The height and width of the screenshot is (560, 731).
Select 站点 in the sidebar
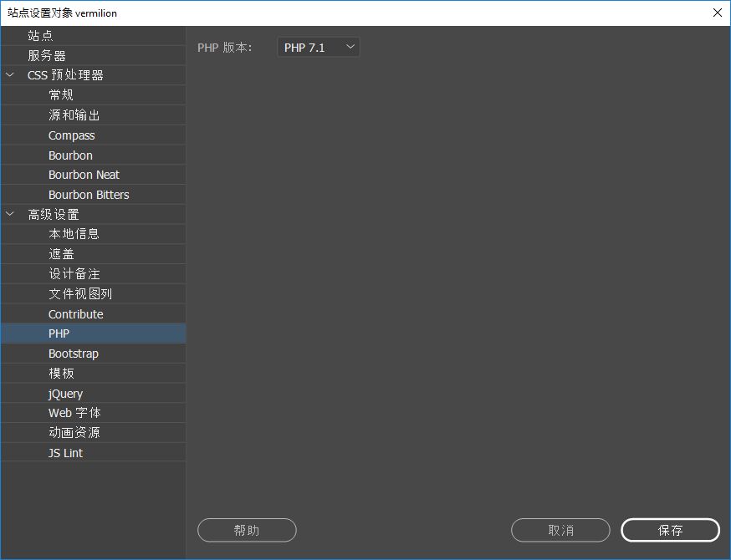click(x=93, y=35)
